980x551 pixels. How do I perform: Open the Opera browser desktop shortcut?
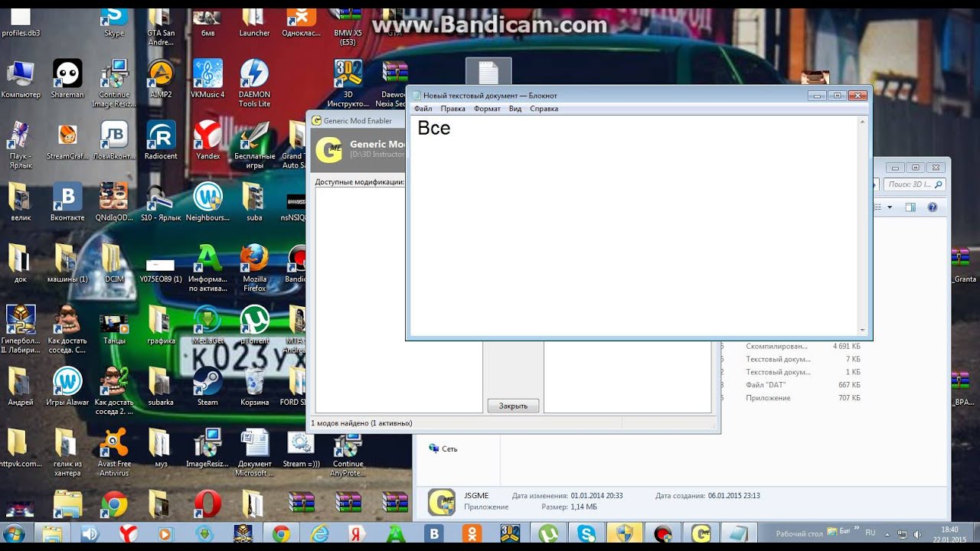pos(207,504)
